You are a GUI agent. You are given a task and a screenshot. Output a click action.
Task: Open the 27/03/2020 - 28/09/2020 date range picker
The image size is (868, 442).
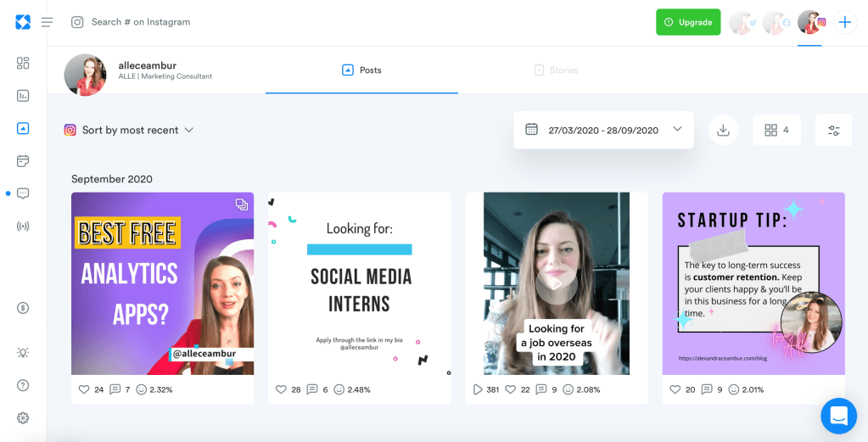(x=603, y=130)
